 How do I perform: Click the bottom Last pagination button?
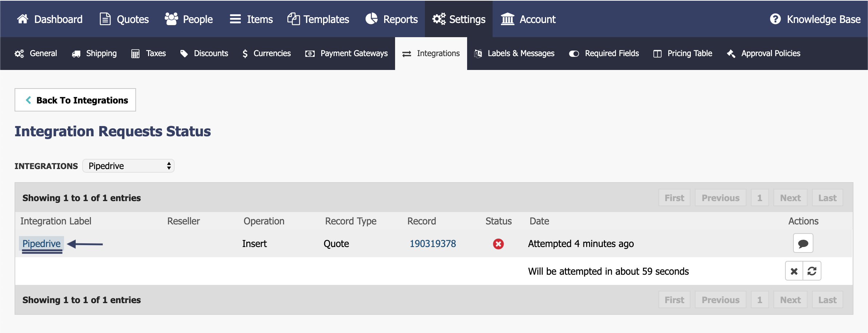point(828,300)
